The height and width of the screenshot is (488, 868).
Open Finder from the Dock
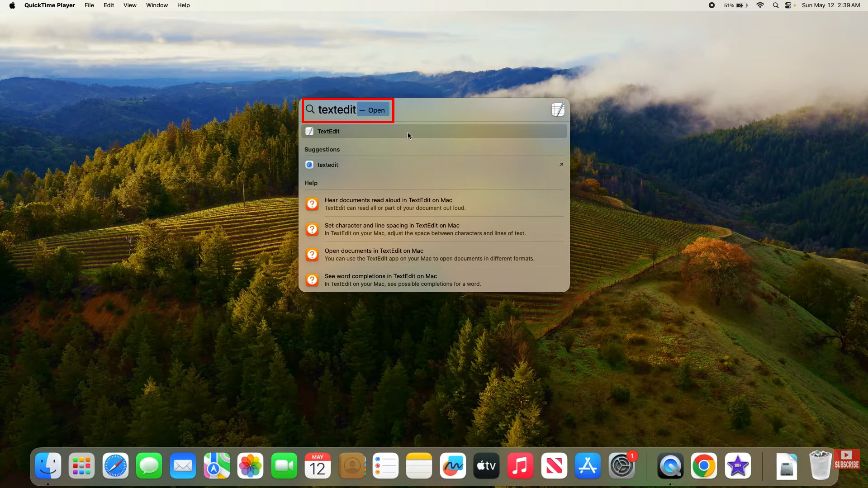pyautogui.click(x=48, y=466)
